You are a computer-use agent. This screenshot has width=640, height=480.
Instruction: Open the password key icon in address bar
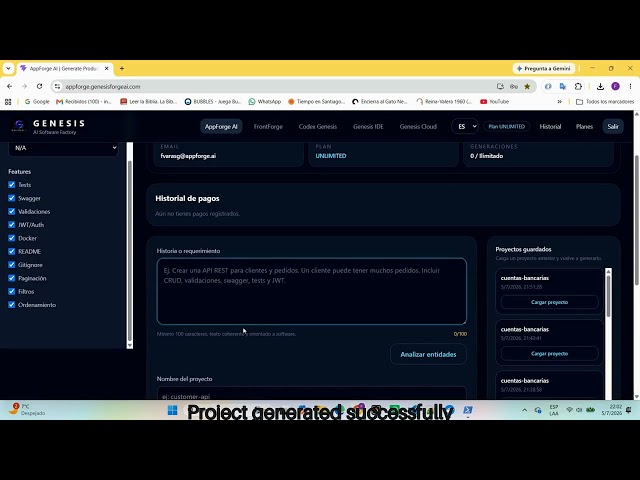point(513,87)
